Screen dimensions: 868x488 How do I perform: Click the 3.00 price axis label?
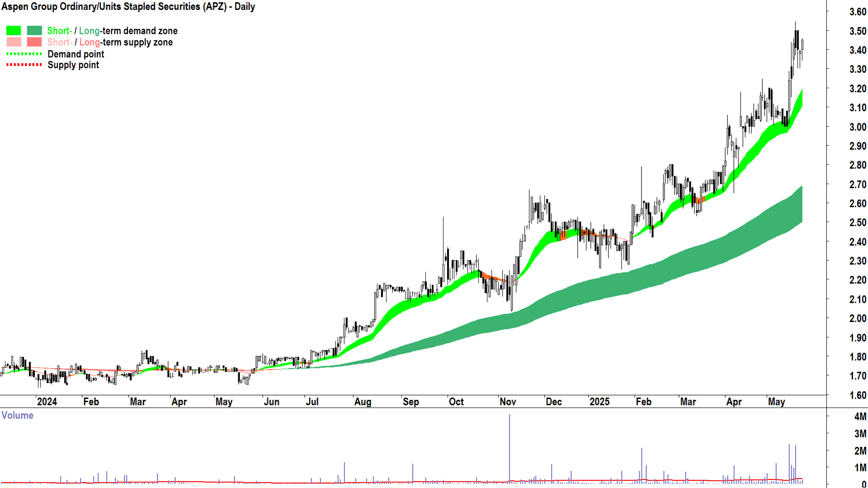858,127
